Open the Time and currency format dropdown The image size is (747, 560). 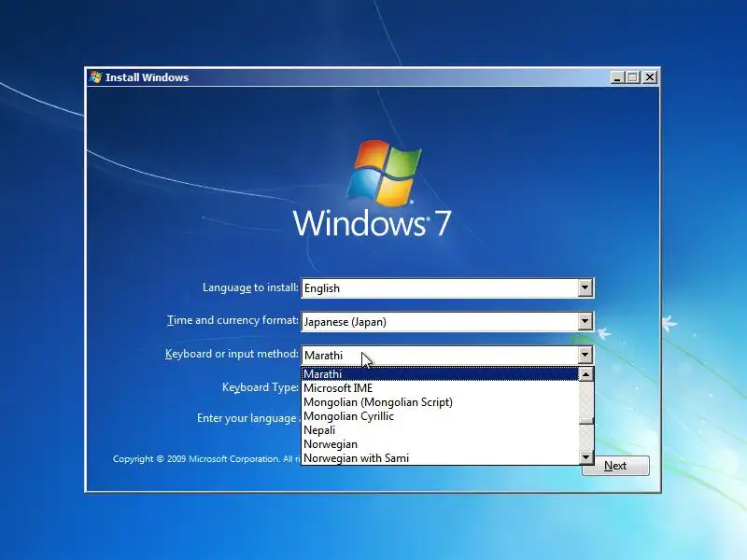point(585,322)
